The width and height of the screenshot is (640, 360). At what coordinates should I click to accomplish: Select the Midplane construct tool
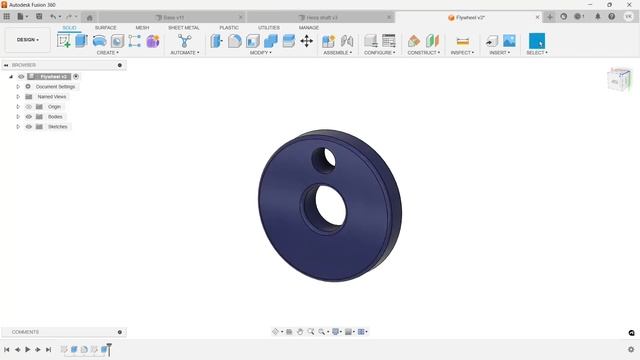tap(432, 41)
